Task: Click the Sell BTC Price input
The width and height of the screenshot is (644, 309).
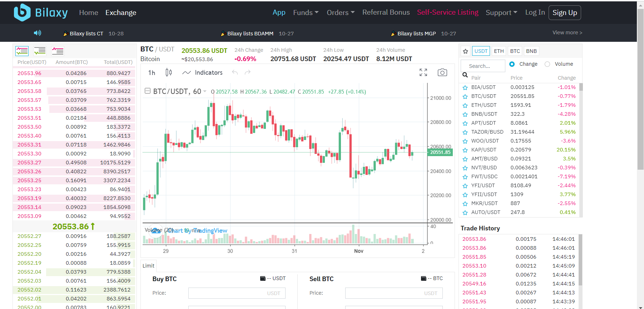Action: (x=394, y=293)
